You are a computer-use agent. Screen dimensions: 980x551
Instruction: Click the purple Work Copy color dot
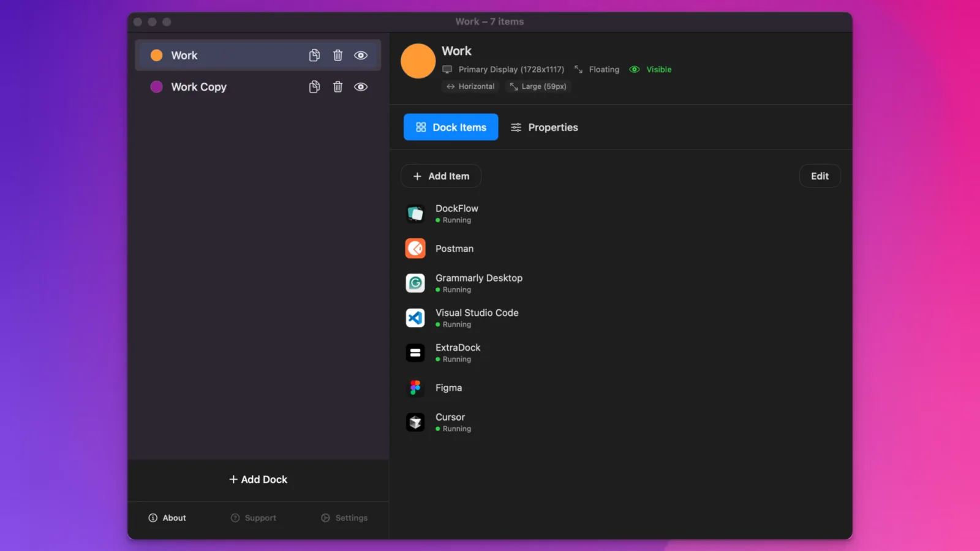click(157, 87)
